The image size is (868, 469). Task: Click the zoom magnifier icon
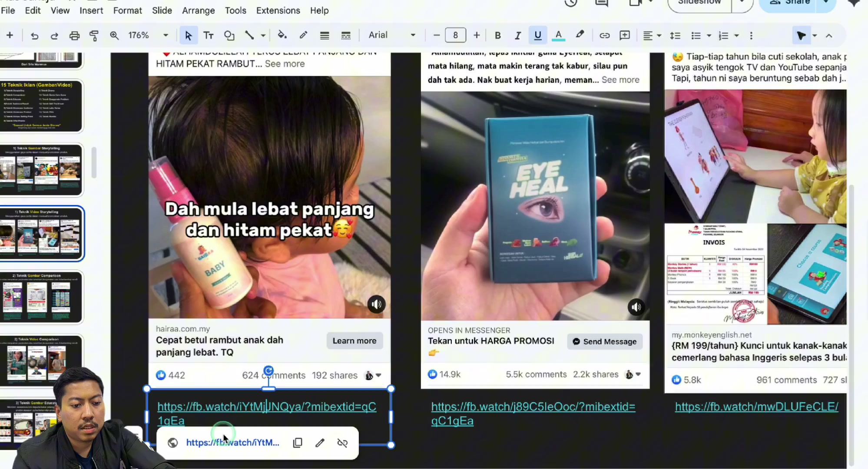(114, 35)
